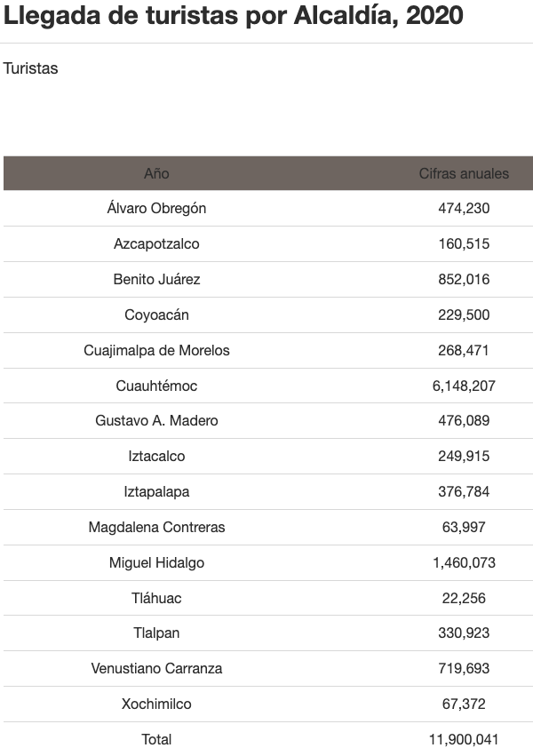
Task: Select the Miguel Hidalgo value 1,460,073
Action: [464, 562]
